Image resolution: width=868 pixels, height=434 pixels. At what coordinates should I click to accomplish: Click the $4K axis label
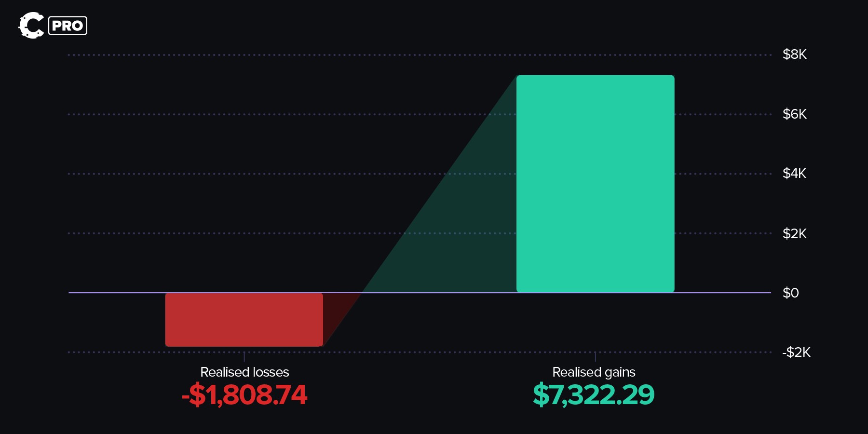794,174
